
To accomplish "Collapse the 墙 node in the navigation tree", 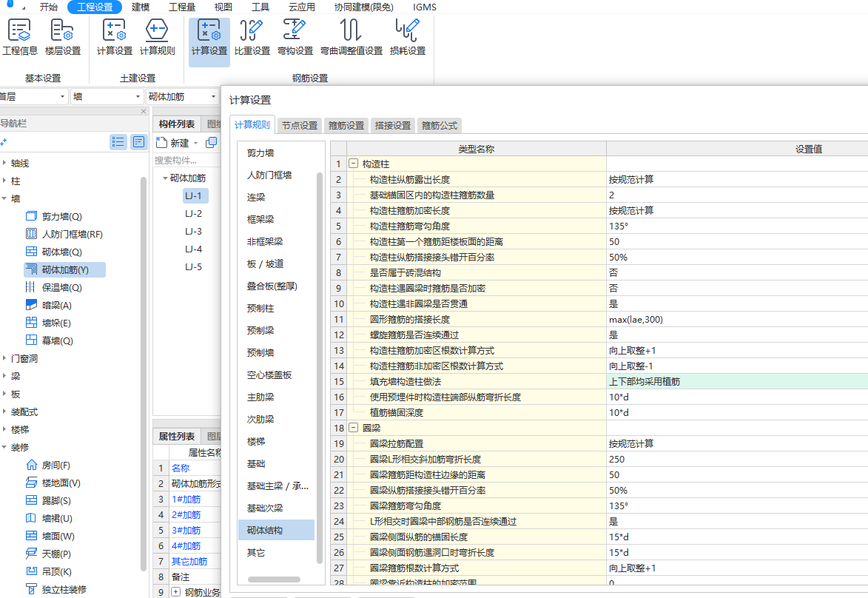I will pyautogui.click(x=4, y=198).
